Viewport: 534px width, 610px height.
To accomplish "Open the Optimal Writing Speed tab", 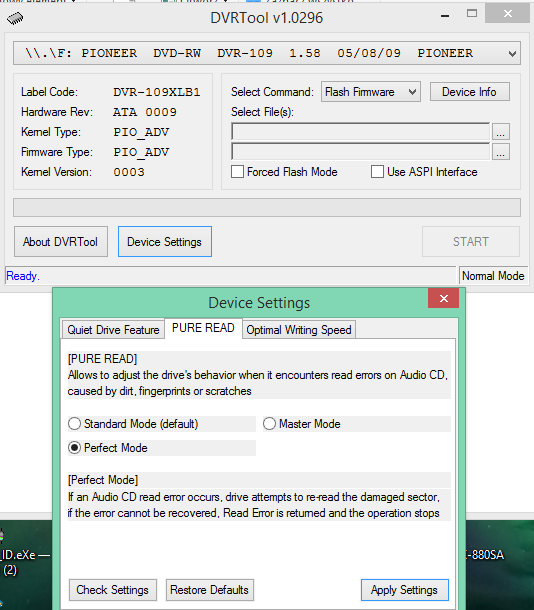I will (299, 330).
